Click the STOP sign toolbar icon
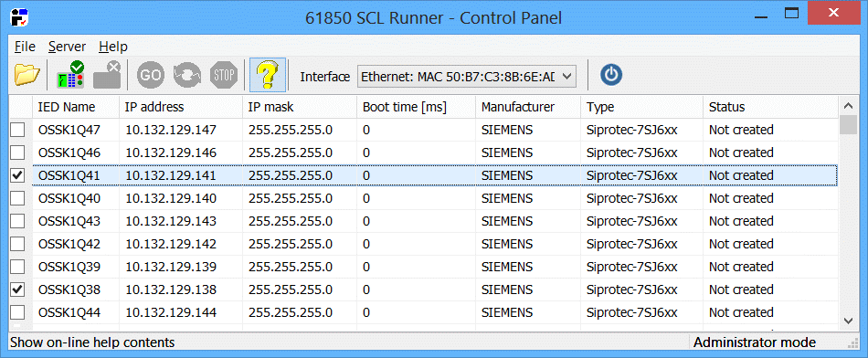 [224, 75]
